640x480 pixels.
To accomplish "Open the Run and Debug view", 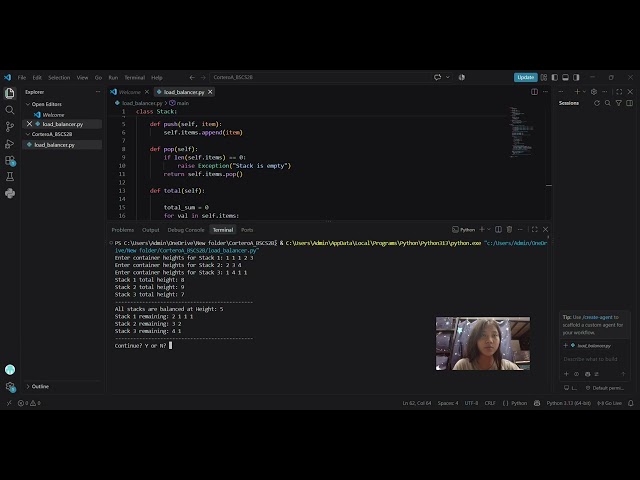I will 10,144.
